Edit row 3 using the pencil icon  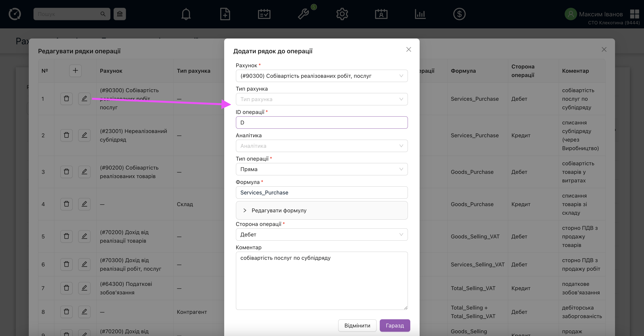84,172
